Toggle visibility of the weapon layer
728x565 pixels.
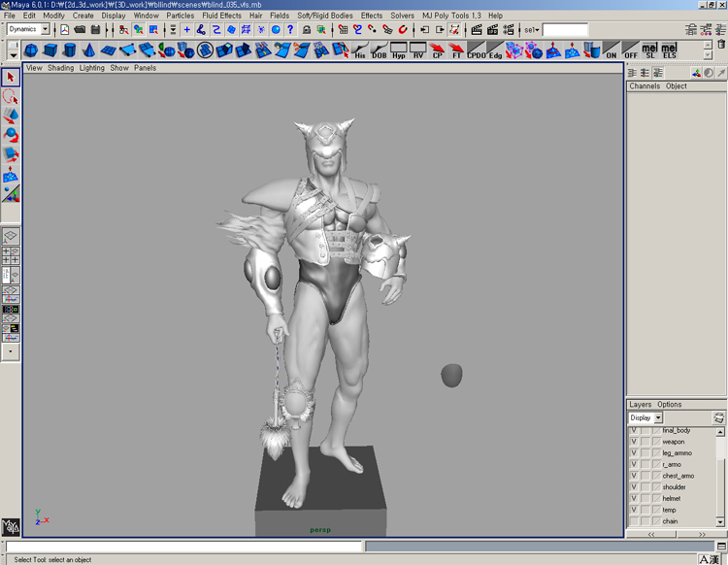pyautogui.click(x=634, y=442)
